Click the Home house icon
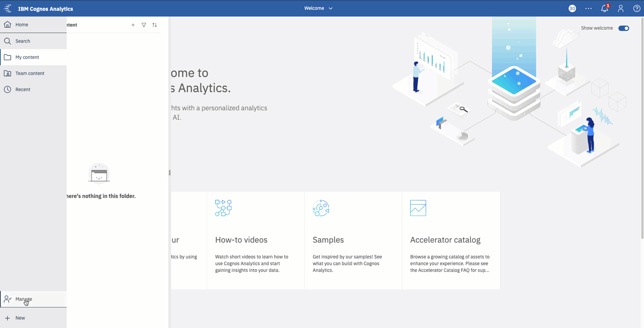This screenshot has width=644, height=328. pos(8,25)
